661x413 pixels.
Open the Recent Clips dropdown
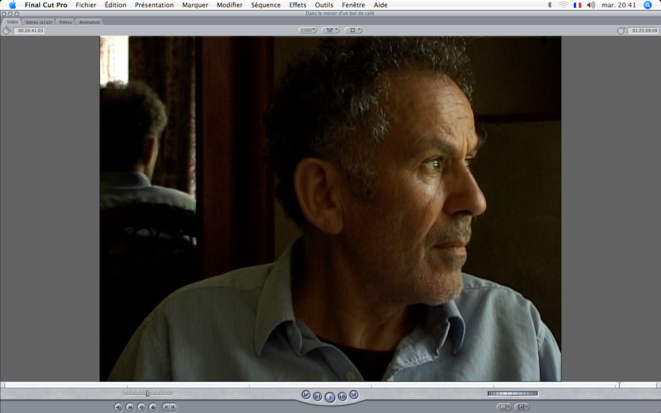pyautogui.click(x=503, y=407)
